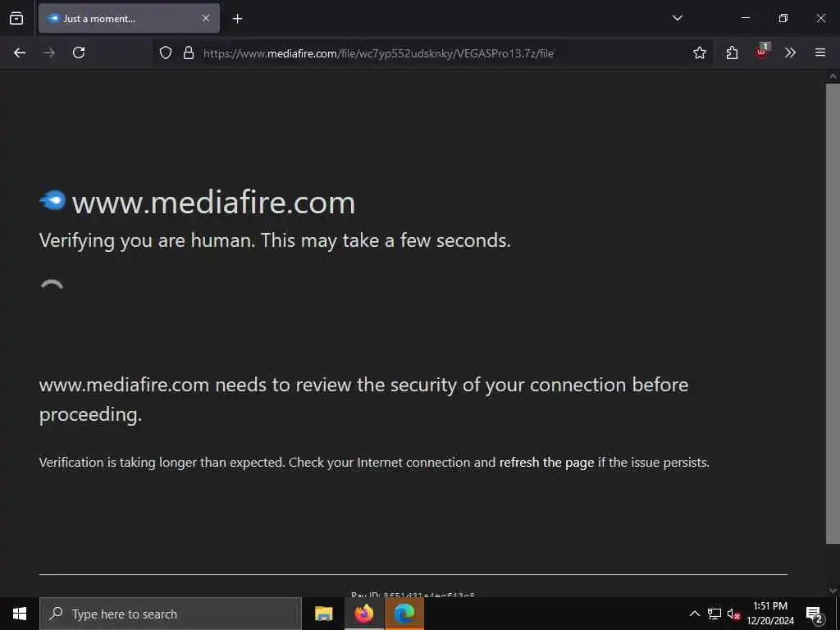Image resolution: width=840 pixels, height=630 pixels.
Task: Open the Windows Start menu
Action: coord(20,614)
